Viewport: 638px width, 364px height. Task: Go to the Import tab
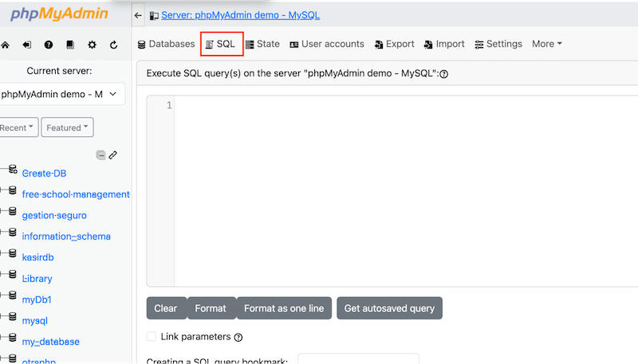tap(444, 44)
